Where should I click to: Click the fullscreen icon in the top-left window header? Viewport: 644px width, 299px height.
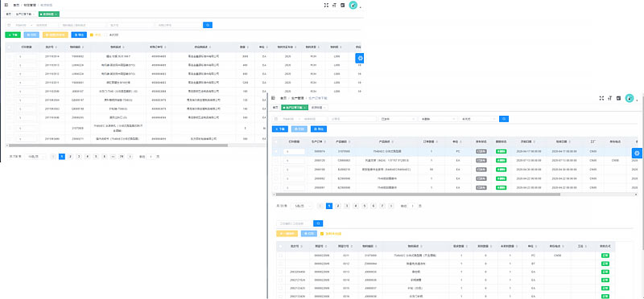click(x=326, y=6)
